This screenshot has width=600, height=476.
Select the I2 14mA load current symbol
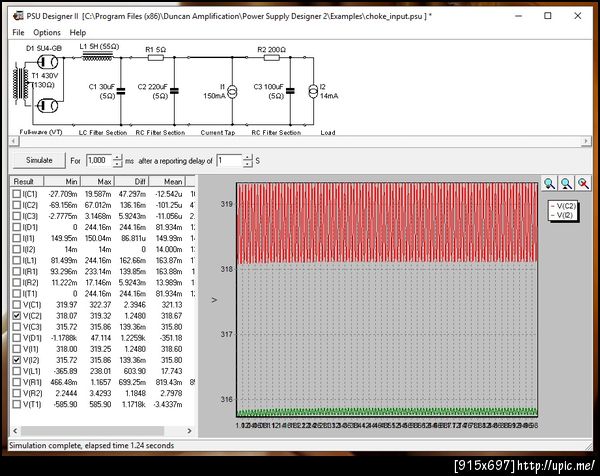(313, 91)
